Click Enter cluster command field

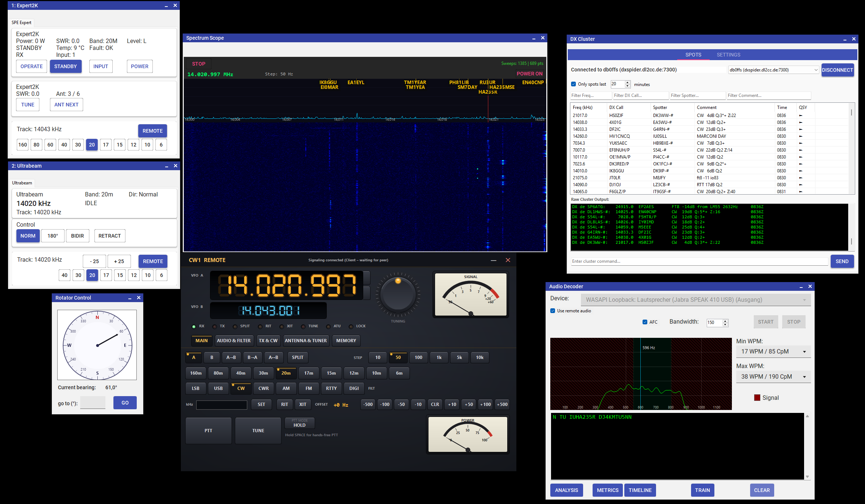699,261
